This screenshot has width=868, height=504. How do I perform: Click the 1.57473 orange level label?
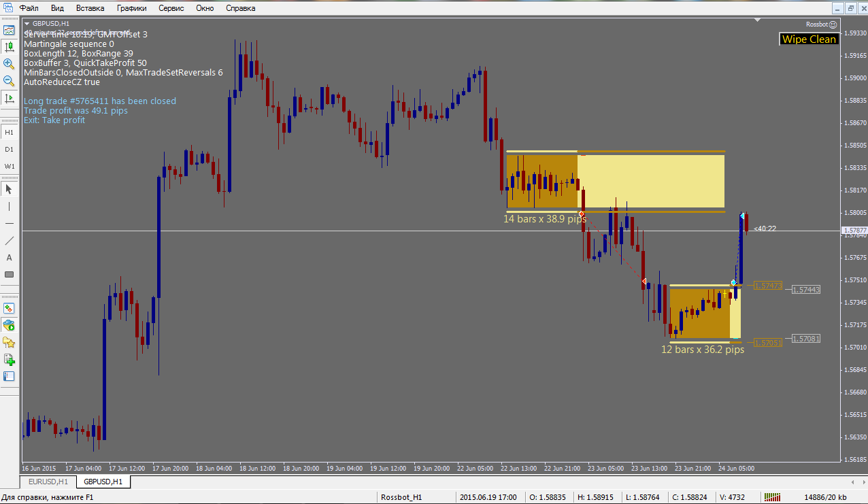[769, 286]
